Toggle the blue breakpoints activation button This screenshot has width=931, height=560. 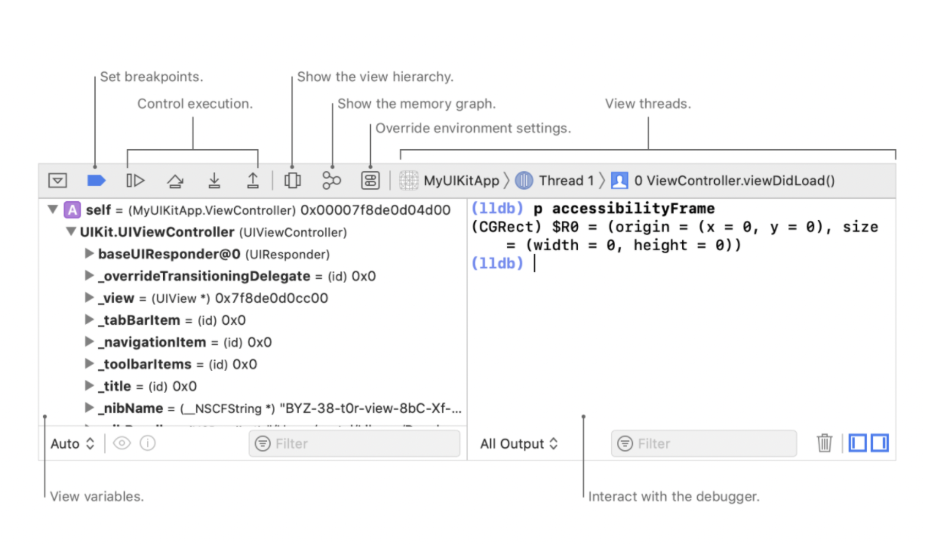(x=96, y=181)
